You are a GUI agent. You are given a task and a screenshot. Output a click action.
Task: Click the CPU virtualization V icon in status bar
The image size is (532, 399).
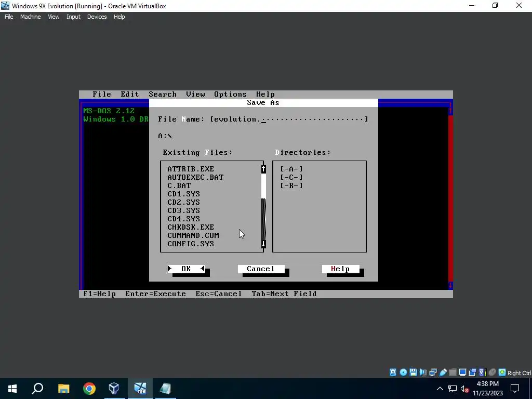point(482,372)
